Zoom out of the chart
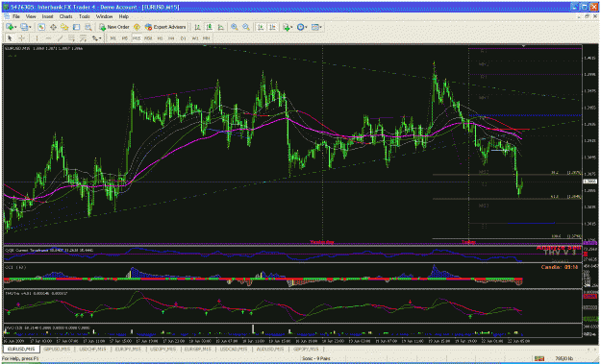 click(246, 27)
